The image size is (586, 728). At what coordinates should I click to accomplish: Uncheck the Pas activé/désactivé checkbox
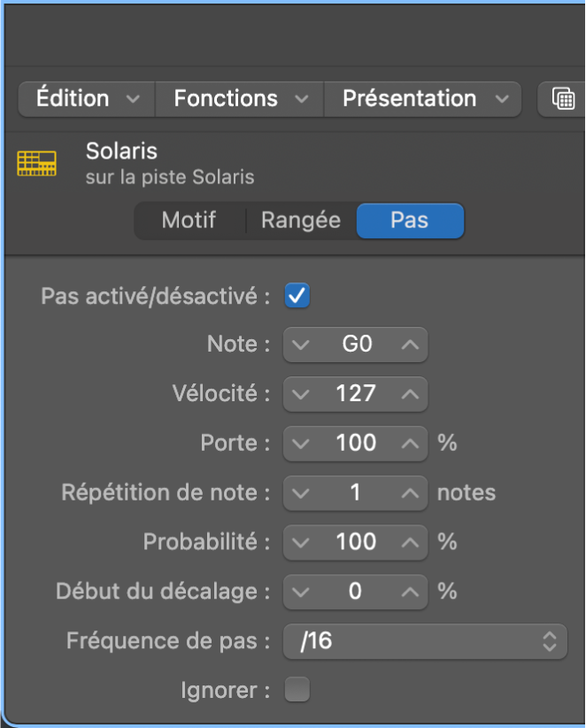pyautogui.click(x=297, y=296)
